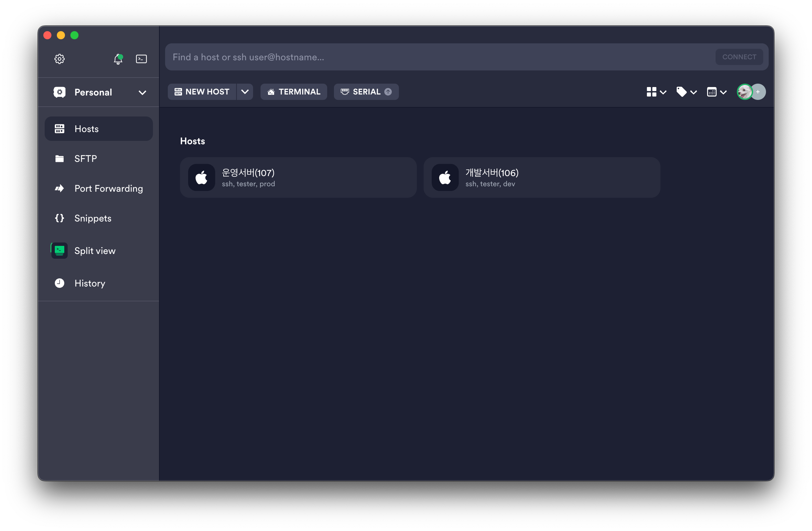Open settings via the gear icon
Viewport: 812px width, 531px height.
click(x=59, y=59)
